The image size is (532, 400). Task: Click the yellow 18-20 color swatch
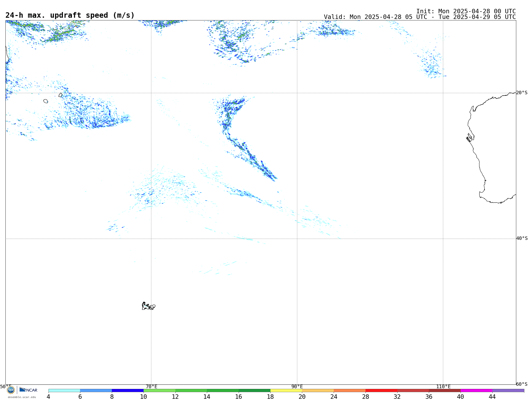coord(286,390)
